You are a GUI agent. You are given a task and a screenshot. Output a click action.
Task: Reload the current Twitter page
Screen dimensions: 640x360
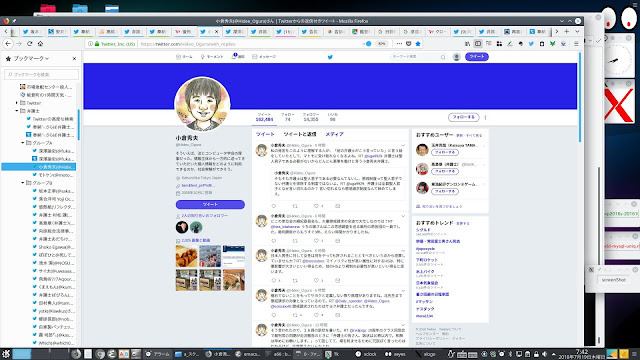point(29,44)
